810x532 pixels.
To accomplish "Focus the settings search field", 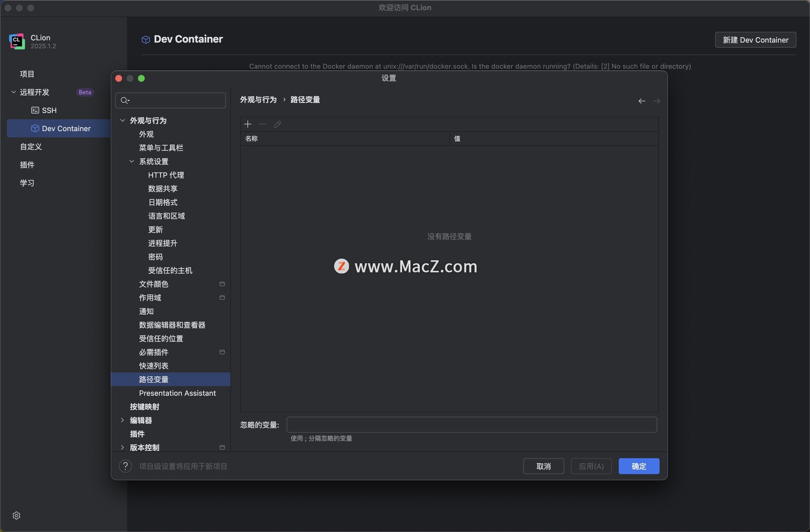I will click(x=170, y=100).
